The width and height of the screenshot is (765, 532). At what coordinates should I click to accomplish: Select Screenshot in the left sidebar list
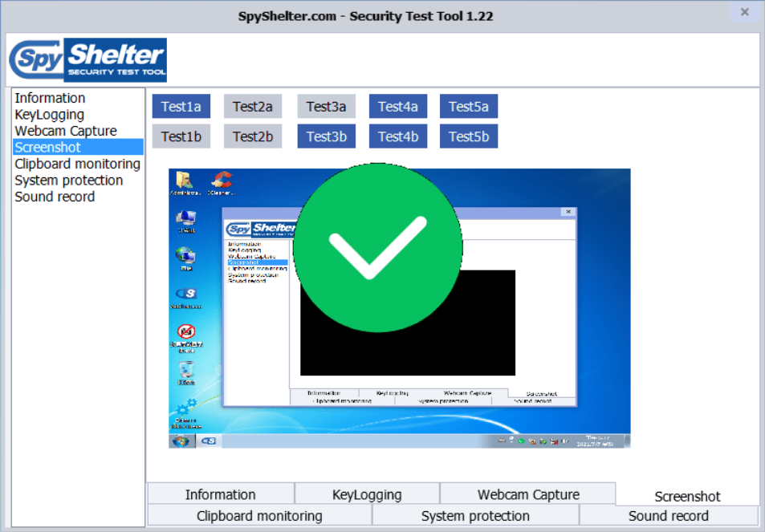pos(78,148)
